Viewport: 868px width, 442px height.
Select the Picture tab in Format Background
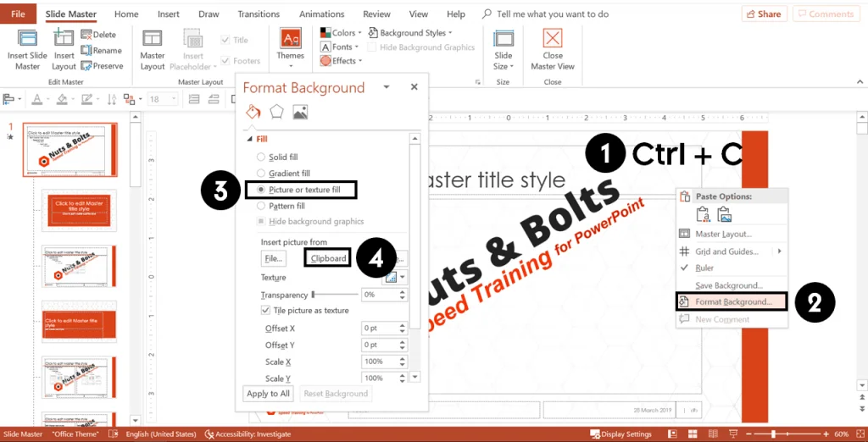pyautogui.click(x=300, y=113)
